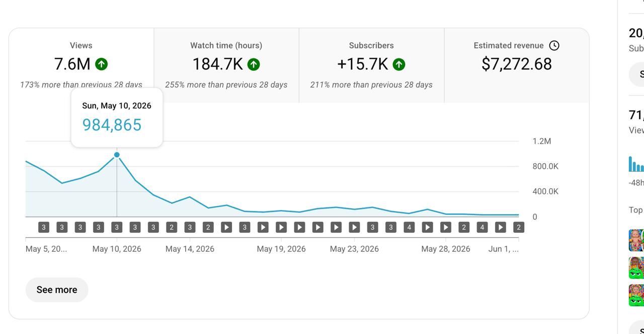This screenshot has width=644, height=334.
Task: Select the Subscribers metric tab
Action: [x=371, y=65]
